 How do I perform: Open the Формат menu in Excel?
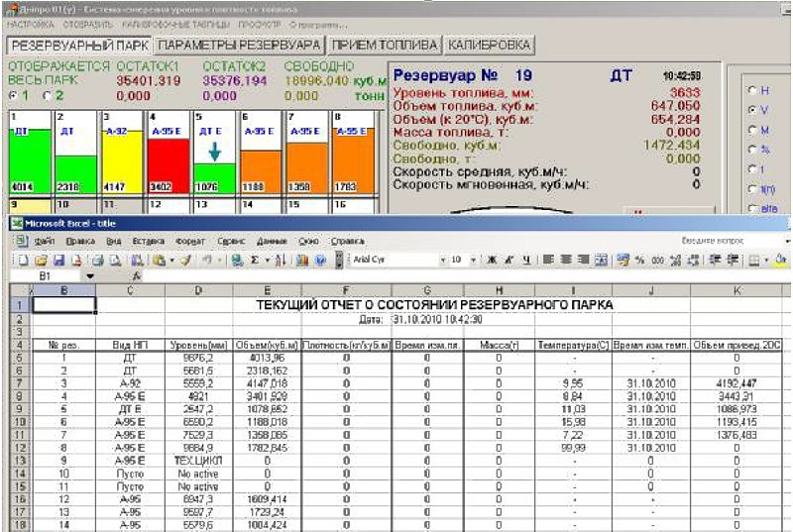pos(190,242)
